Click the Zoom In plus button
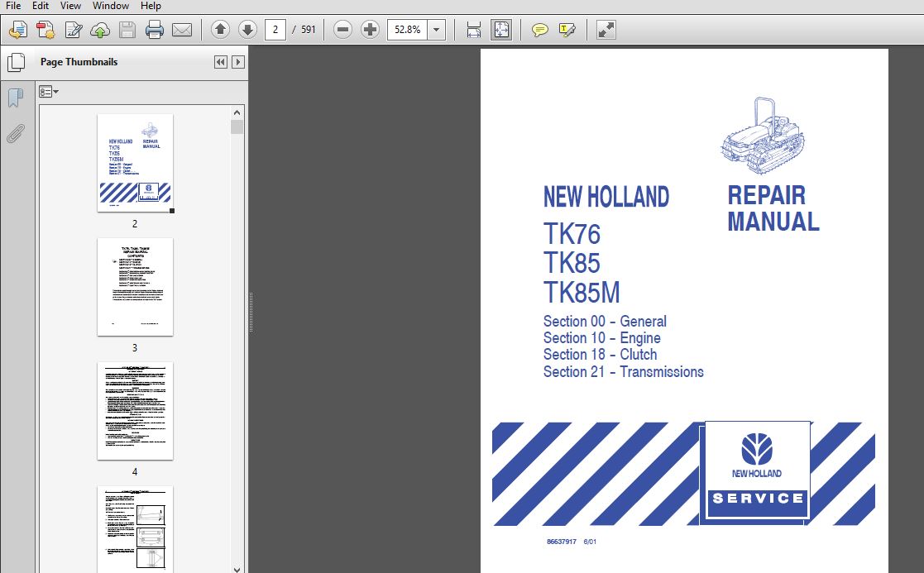The image size is (924, 573). coord(370,30)
